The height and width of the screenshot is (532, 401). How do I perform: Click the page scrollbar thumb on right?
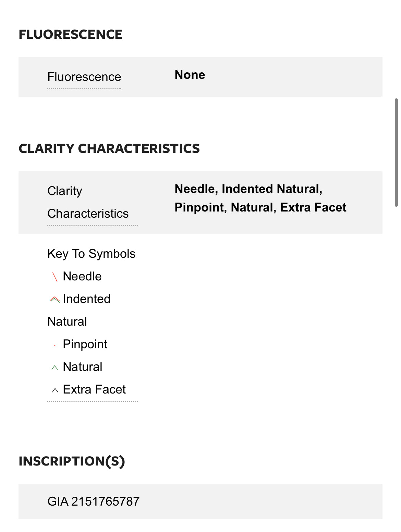[x=396, y=153]
